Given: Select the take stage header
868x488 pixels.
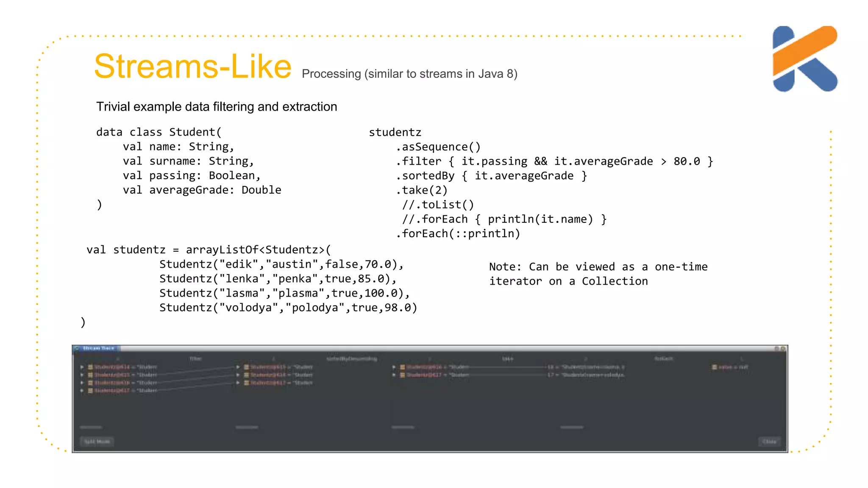Looking at the screenshot, I should (x=507, y=359).
